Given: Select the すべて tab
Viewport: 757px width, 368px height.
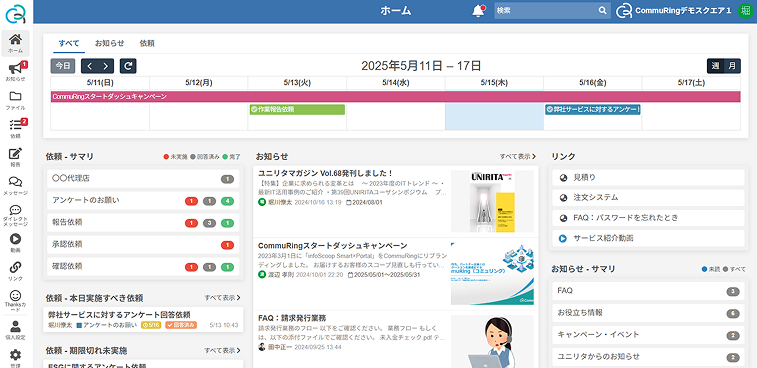Looking at the screenshot, I should [x=69, y=43].
